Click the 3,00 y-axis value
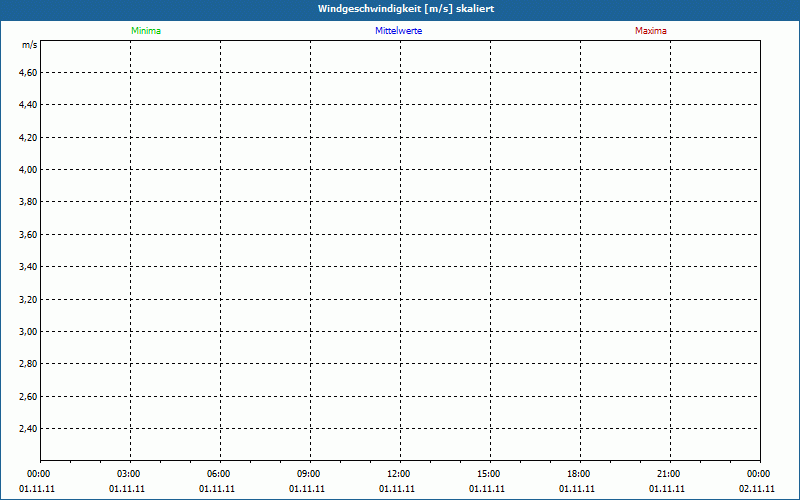800x500 pixels. (28, 332)
